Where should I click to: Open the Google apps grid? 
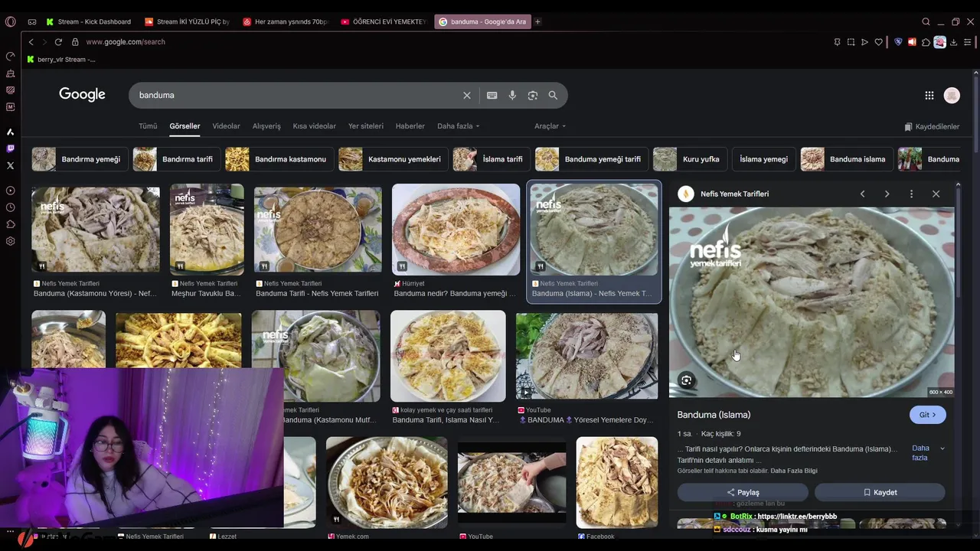pyautogui.click(x=929, y=96)
